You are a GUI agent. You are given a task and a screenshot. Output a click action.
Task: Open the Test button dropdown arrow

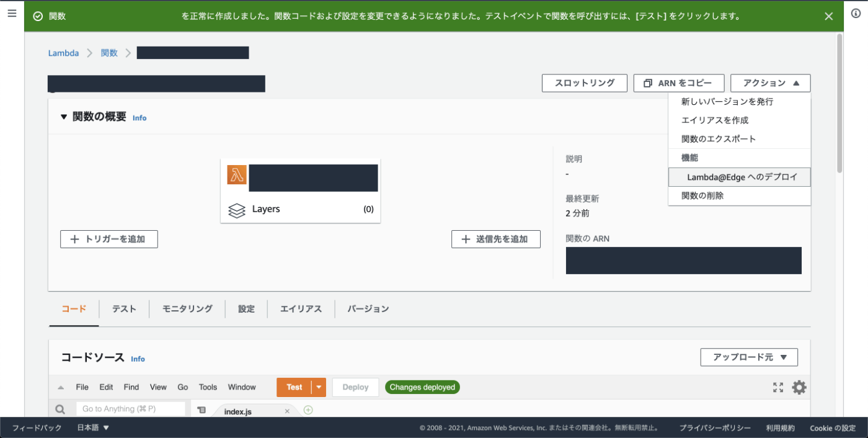(319, 387)
